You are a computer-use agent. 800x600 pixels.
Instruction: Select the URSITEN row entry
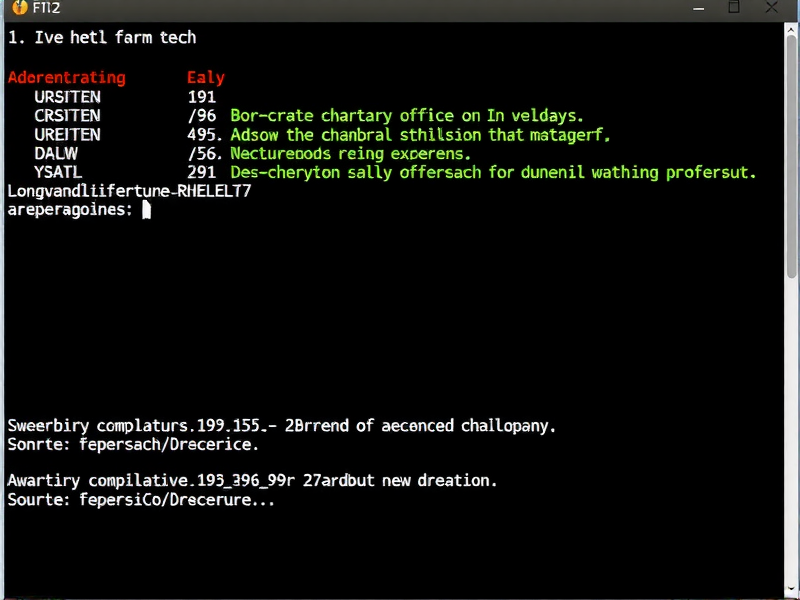pyautogui.click(x=67, y=97)
